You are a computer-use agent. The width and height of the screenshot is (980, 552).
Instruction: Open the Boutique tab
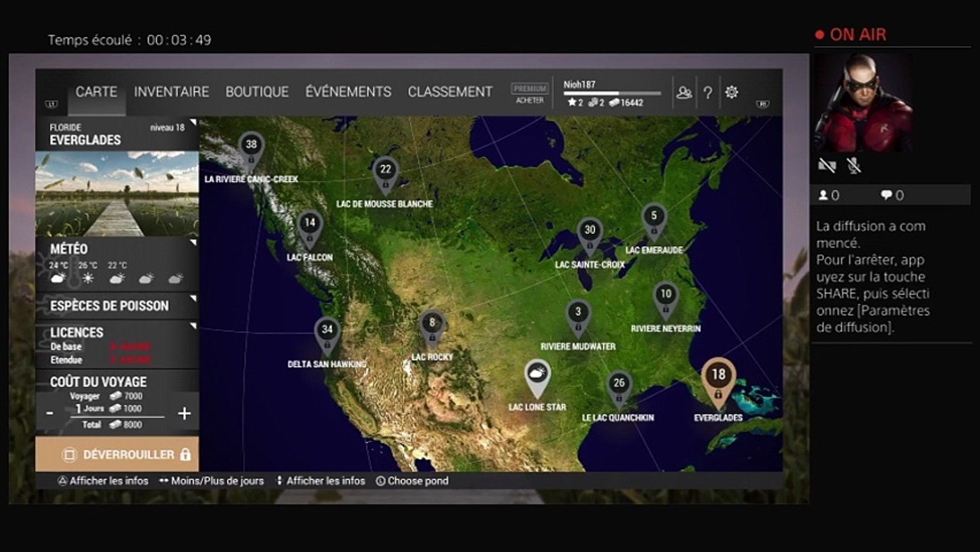[x=257, y=92]
